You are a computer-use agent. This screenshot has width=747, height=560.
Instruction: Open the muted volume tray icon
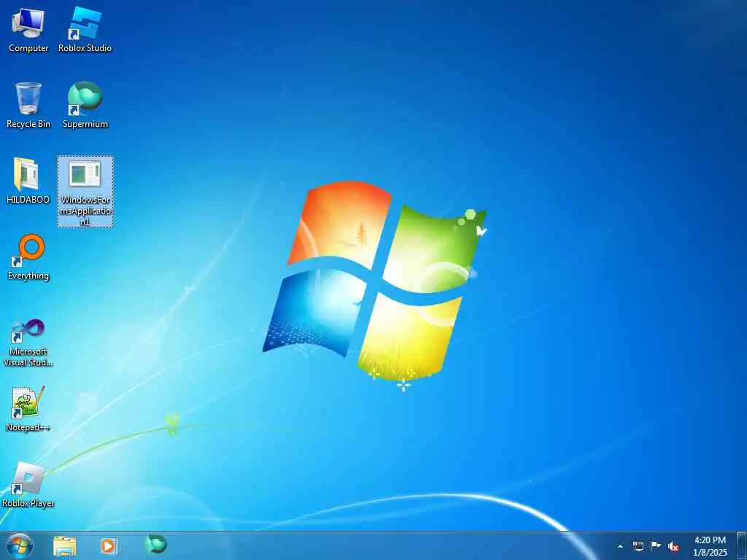coord(673,546)
